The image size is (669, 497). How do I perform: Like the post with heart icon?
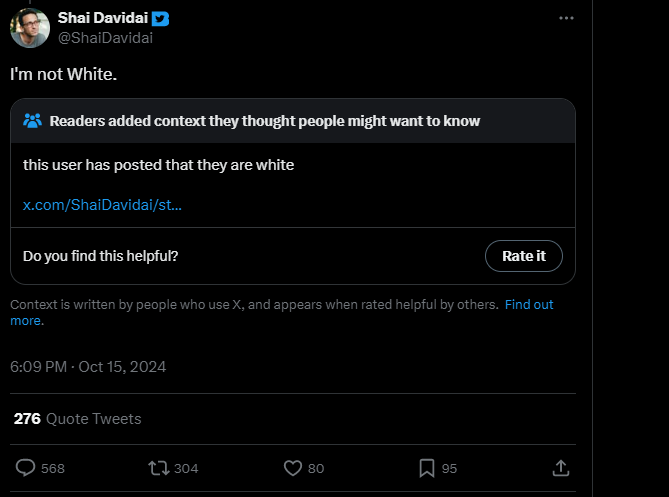(293, 468)
